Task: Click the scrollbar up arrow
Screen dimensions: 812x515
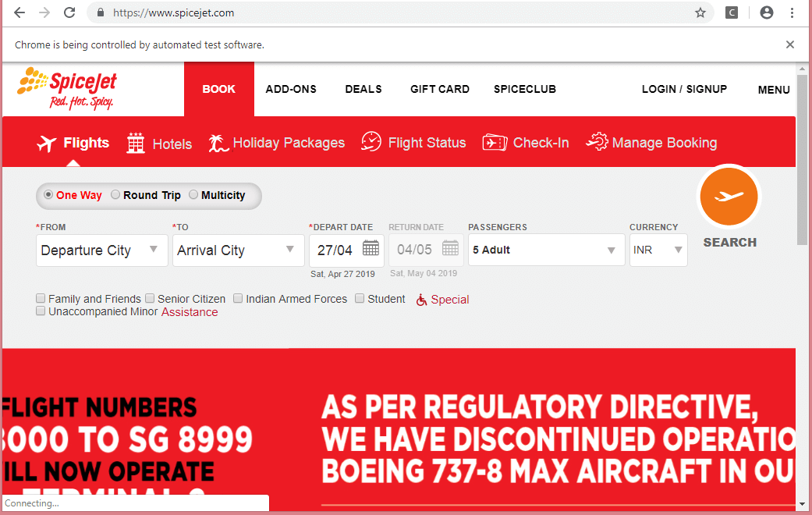Action: point(802,69)
